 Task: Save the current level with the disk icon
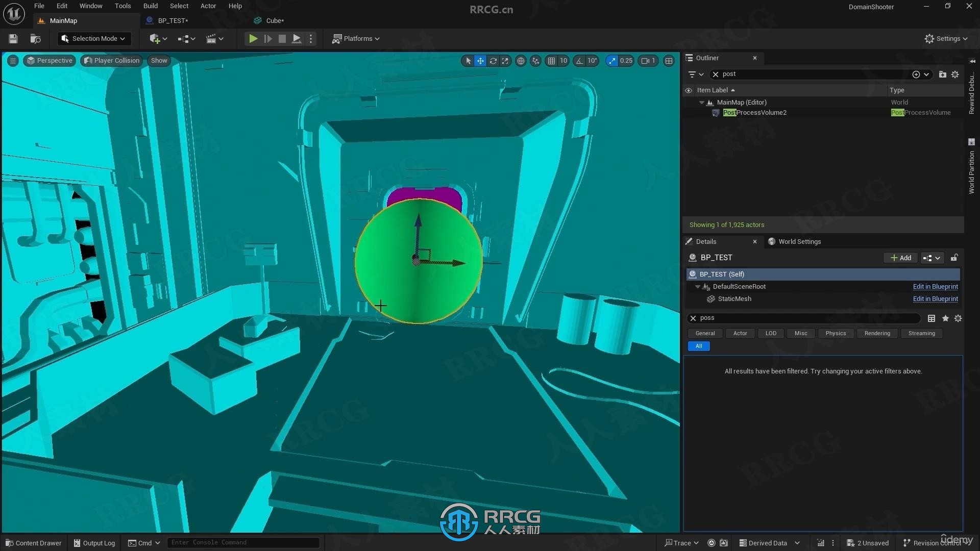pyautogui.click(x=13, y=39)
